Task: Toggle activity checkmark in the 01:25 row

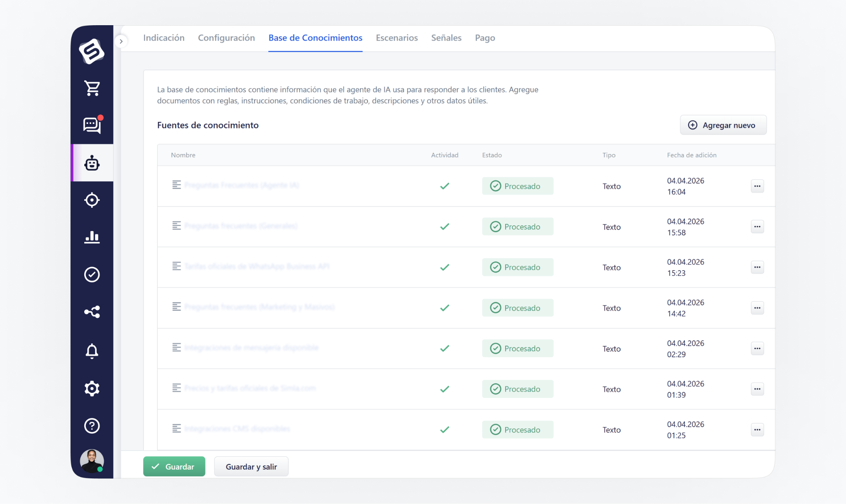Action: tap(444, 430)
